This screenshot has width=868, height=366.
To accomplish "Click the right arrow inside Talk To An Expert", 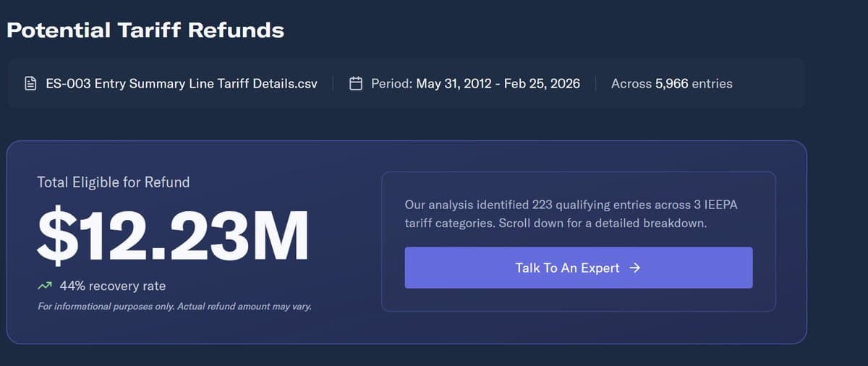I will tap(635, 268).
